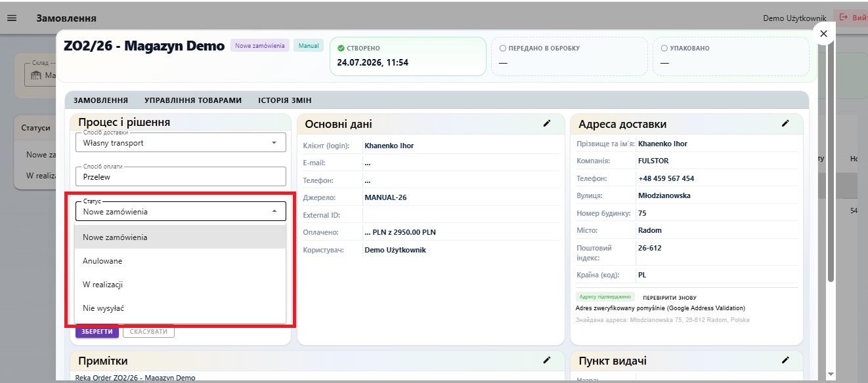This screenshot has width=868, height=383.
Task: Click Demo Użytkownik in top bar
Action: [794, 18]
